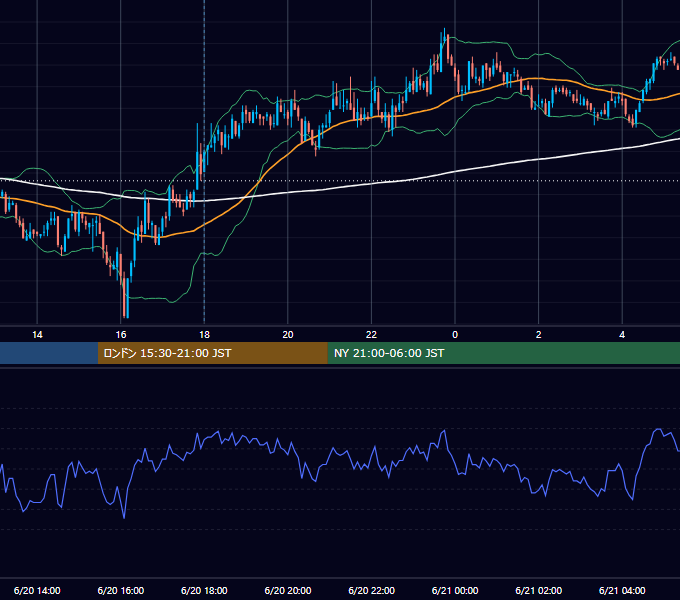Click the 6/20 22:00 date label
680x600 pixels.
(x=372, y=590)
